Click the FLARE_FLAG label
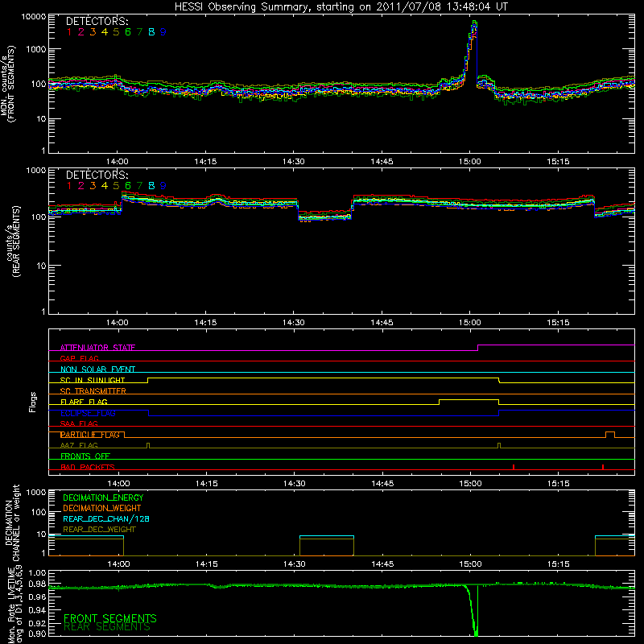 coord(84,402)
